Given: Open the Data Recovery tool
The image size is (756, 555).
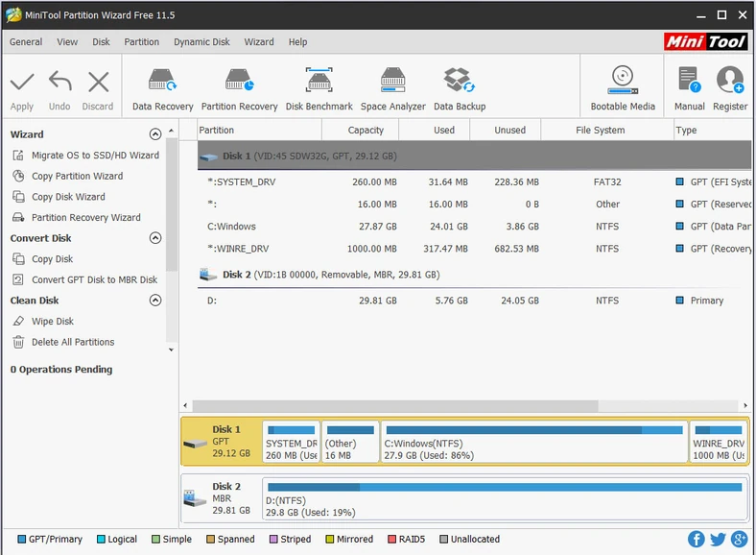Looking at the screenshot, I should 162,88.
